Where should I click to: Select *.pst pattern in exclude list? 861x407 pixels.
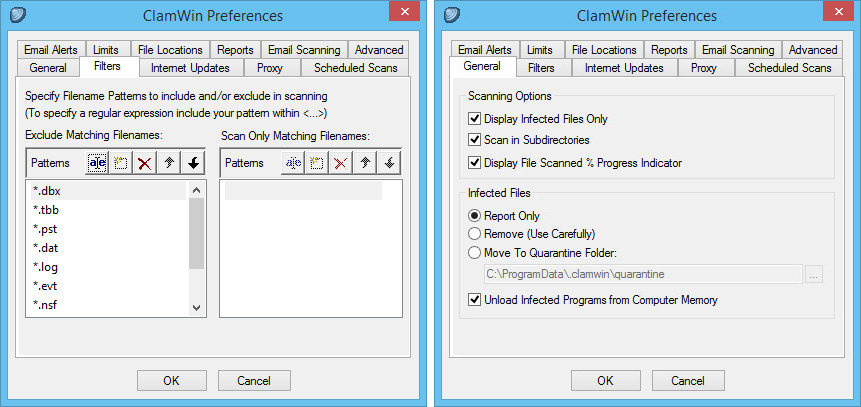tap(108, 229)
